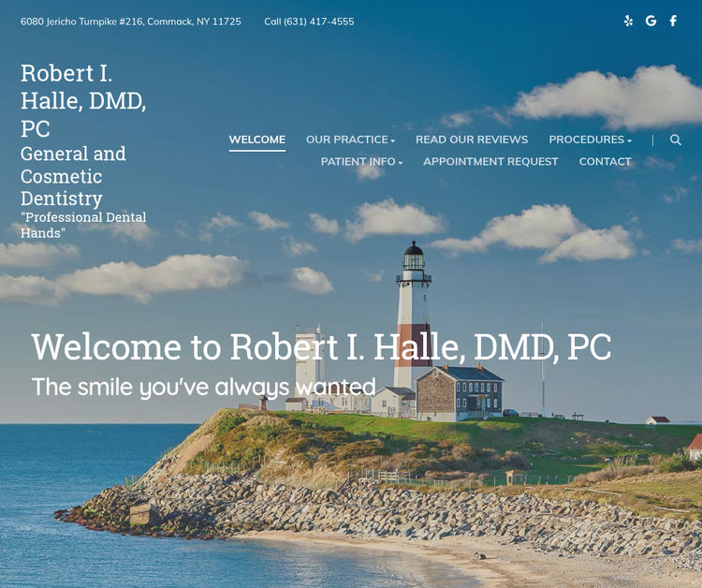Expand the Our Practice dropdown arrow
The image size is (702, 588).
tap(393, 140)
